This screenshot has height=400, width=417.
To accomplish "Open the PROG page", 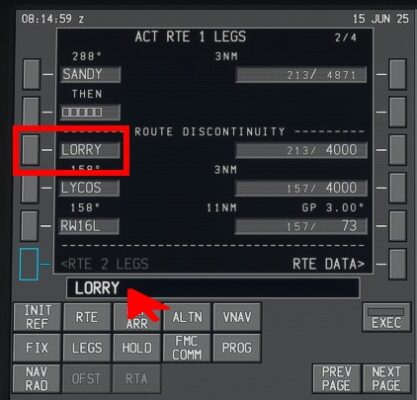I will [x=237, y=348].
